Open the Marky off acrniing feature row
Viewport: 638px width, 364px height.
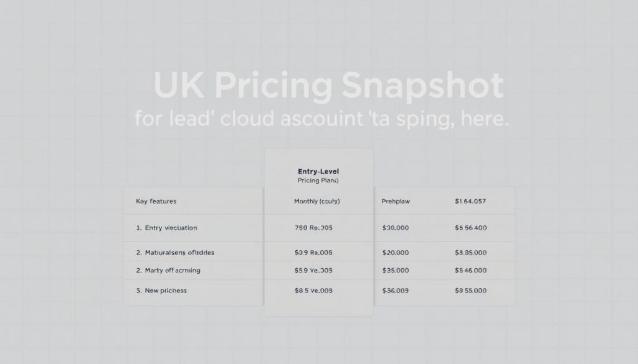click(x=168, y=271)
